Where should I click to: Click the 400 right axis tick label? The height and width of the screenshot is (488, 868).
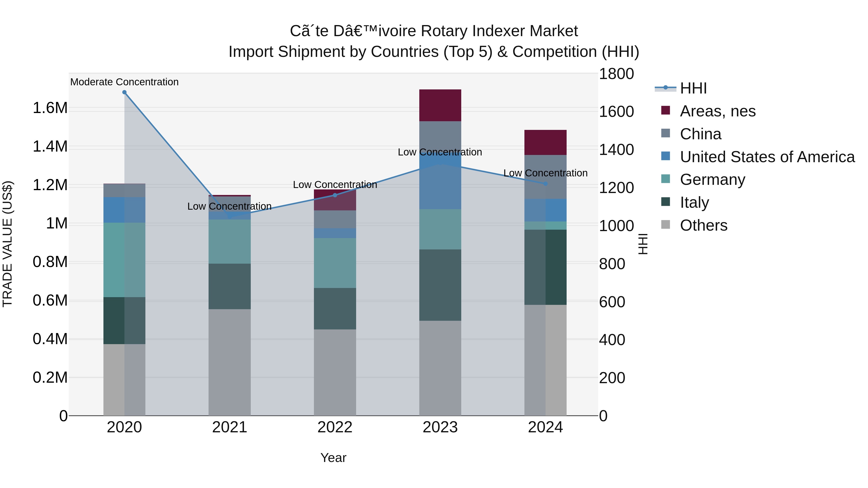point(612,340)
